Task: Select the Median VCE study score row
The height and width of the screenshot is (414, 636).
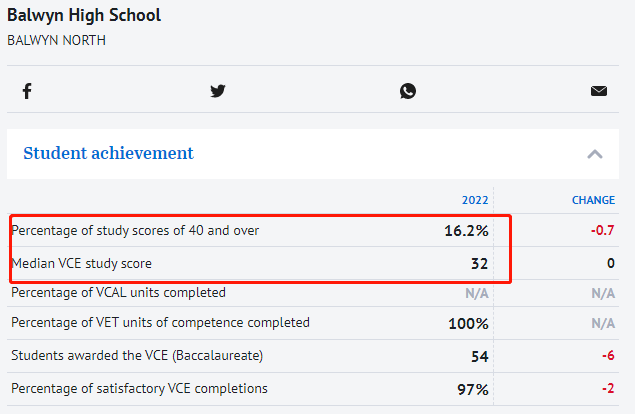Action: (313, 263)
